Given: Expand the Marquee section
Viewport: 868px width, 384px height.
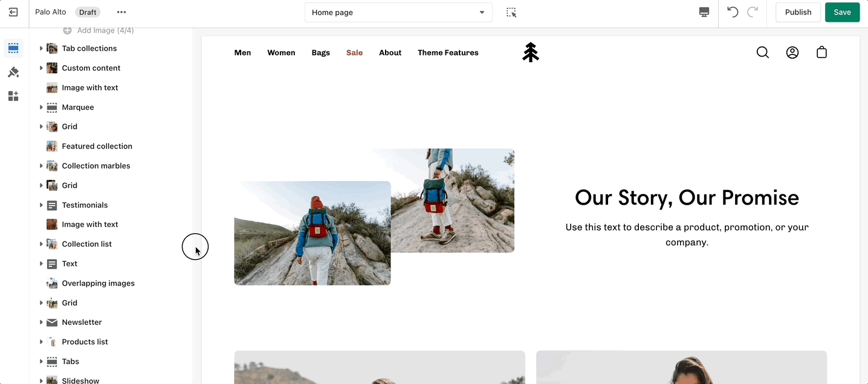Looking at the screenshot, I should point(41,107).
